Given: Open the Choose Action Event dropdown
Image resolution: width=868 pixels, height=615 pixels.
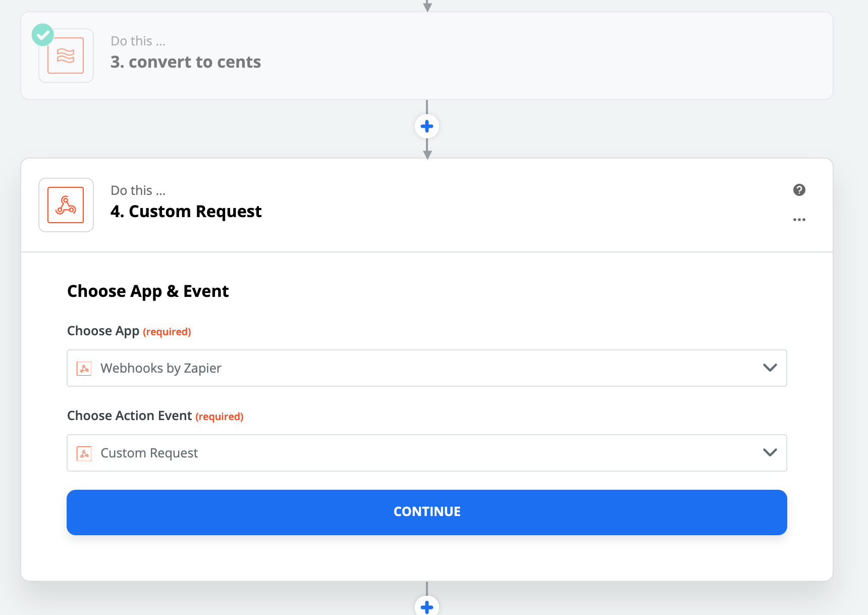Looking at the screenshot, I should tap(427, 453).
